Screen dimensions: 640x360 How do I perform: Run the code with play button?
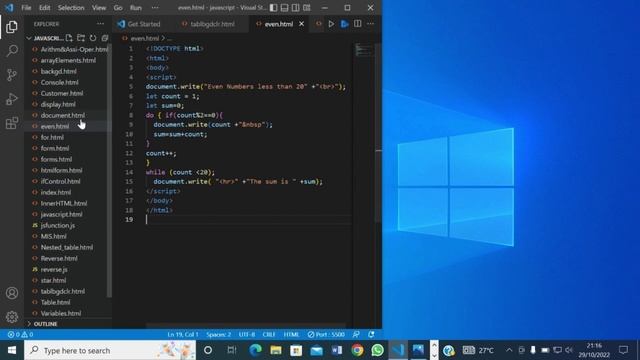click(x=331, y=24)
